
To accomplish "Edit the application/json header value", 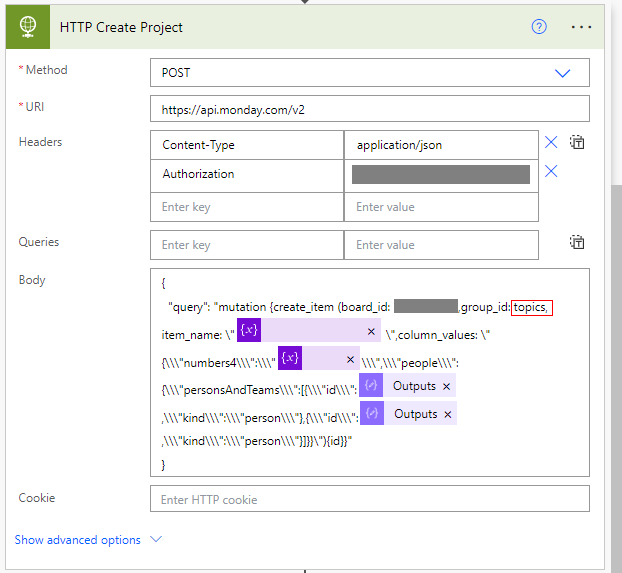I will tap(441, 145).
